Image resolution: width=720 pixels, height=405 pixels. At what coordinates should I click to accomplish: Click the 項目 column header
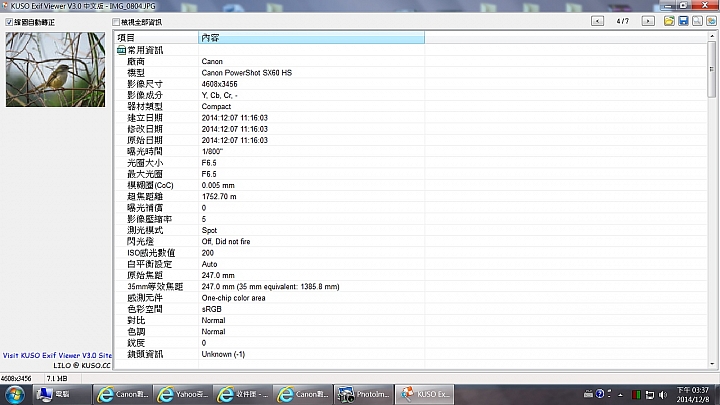(x=156, y=38)
